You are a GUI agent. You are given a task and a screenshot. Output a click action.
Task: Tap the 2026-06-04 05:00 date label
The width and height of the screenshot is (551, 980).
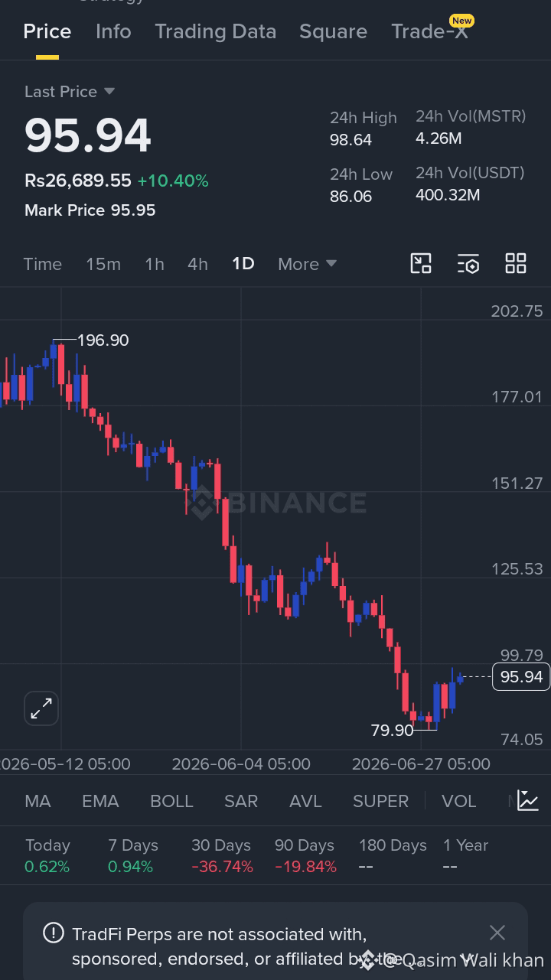tap(241, 764)
